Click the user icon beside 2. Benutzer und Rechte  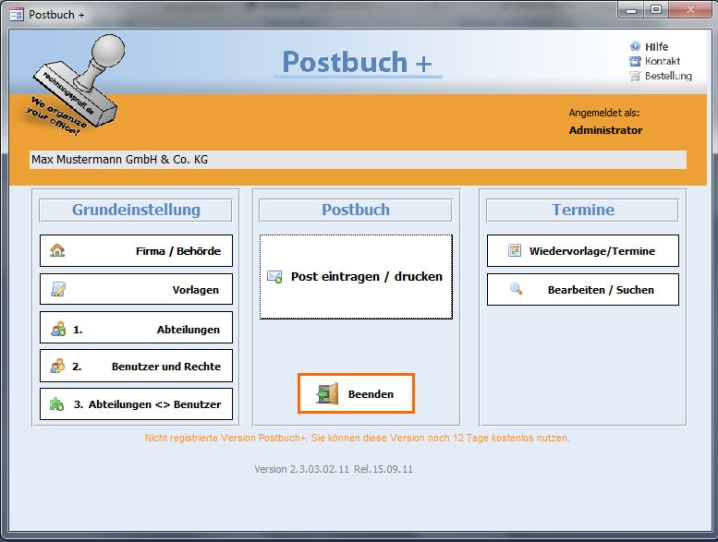pyautogui.click(x=58, y=367)
